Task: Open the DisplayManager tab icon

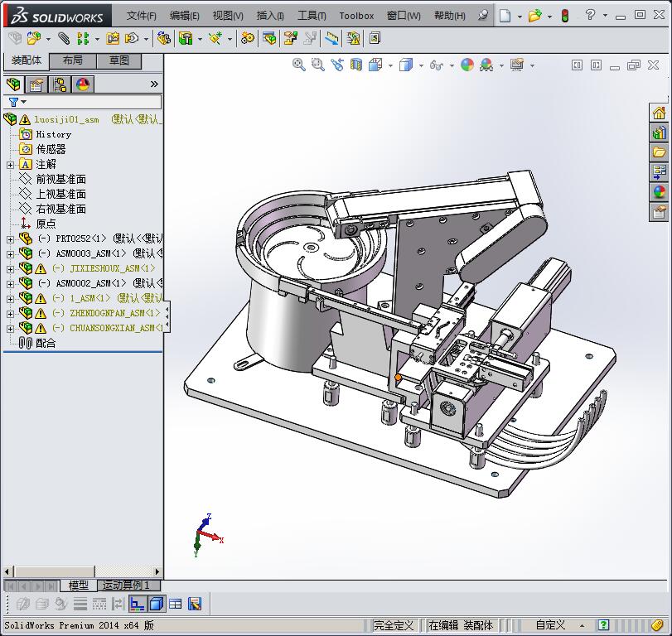Action: coord(83,84)
